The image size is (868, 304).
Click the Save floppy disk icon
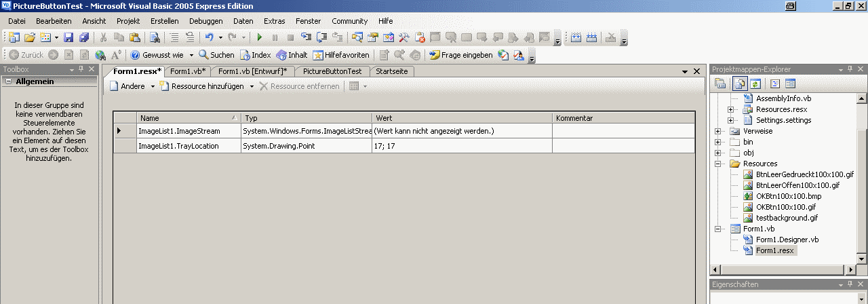[68, 37]
